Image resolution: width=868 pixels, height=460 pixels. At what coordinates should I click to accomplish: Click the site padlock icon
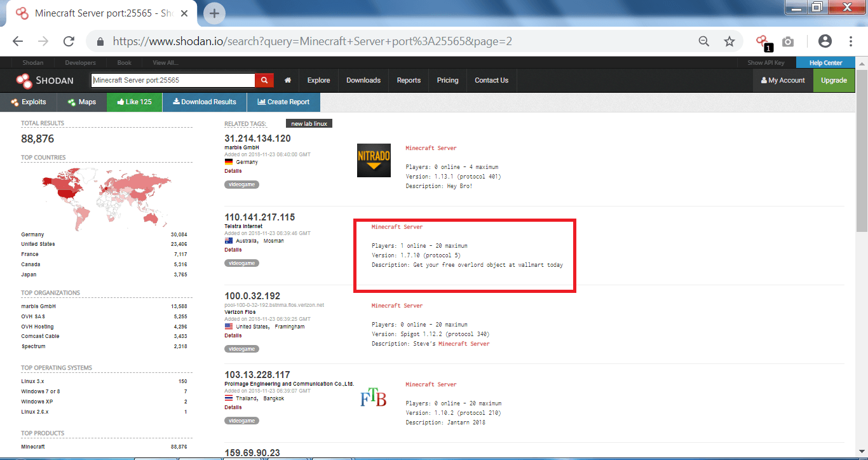pos(100,41)
